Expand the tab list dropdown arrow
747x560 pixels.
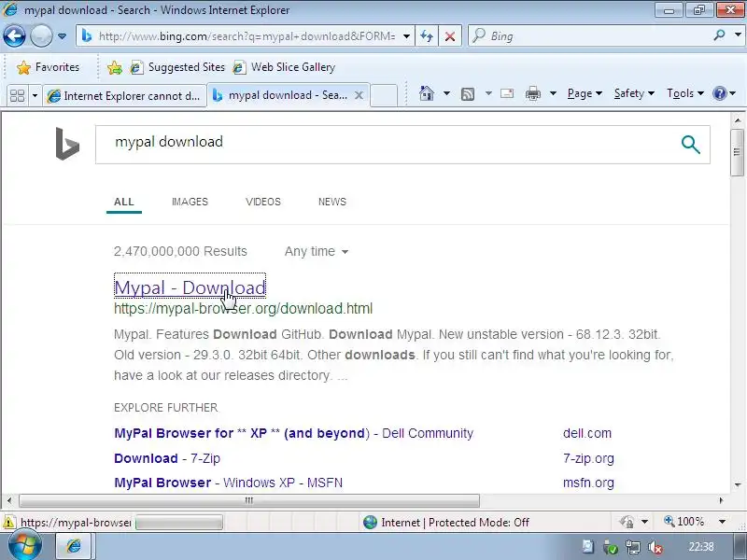35,96
